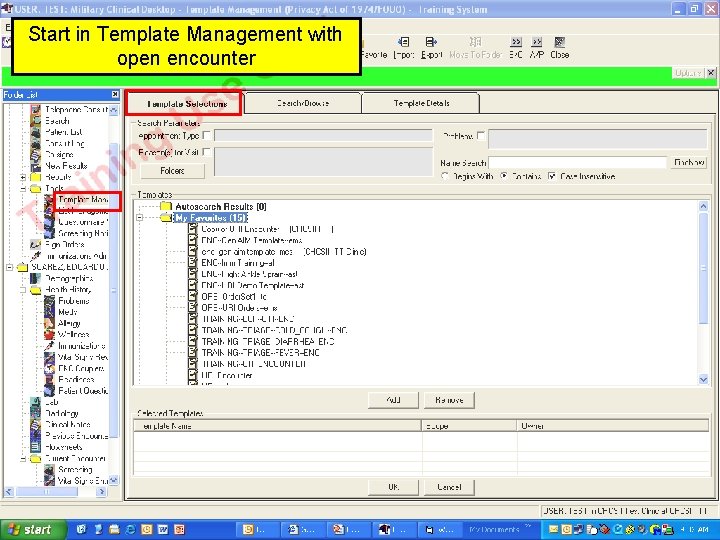Open Vital Signs Review module

click(83, 357)
